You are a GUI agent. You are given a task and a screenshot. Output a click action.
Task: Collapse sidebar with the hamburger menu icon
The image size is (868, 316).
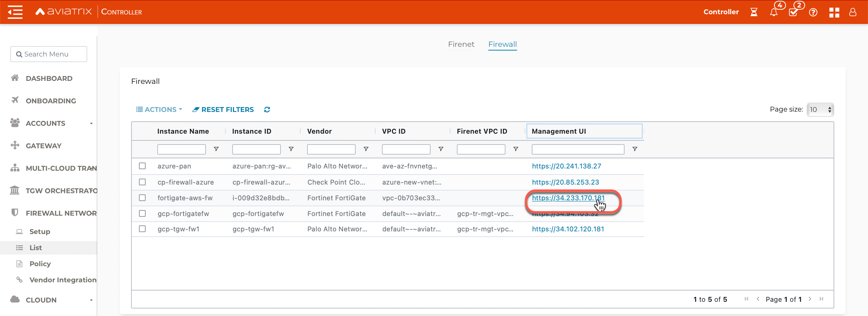pos(15,12)
